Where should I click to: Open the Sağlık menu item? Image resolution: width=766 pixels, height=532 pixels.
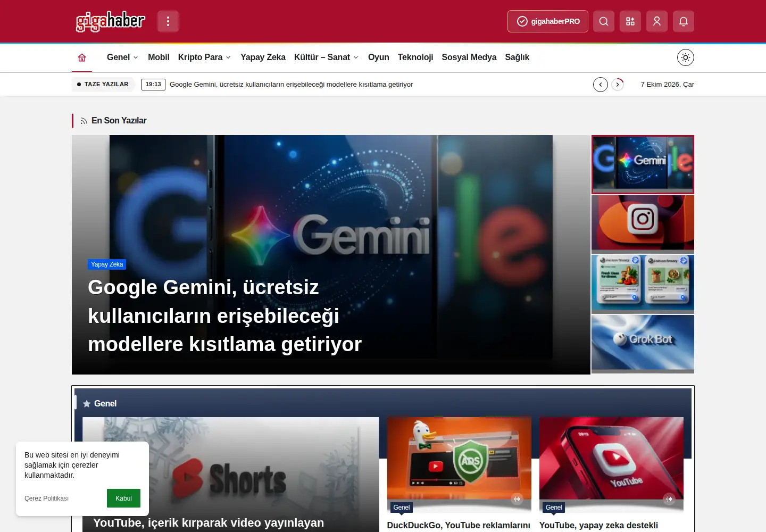pyautogui.click(x=517, y=57)
